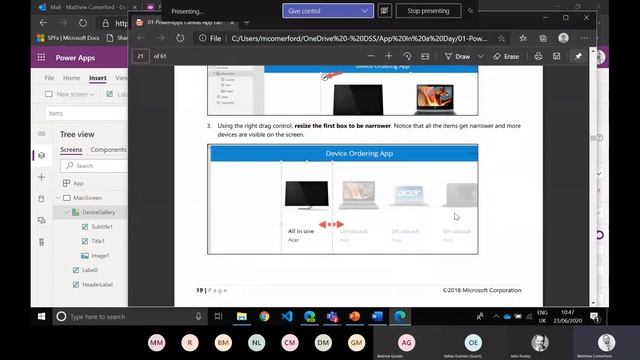Print the PDF document

coord(538,56)
